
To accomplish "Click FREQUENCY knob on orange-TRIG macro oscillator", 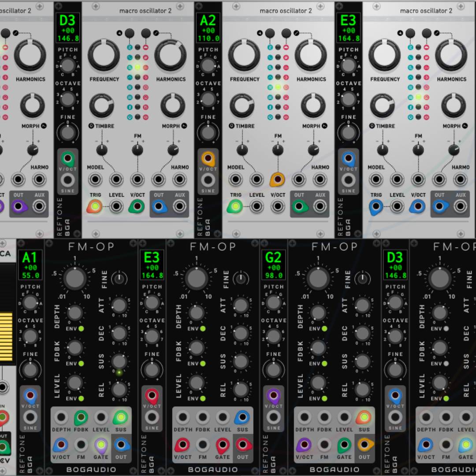I will click(x=104, y=55).
